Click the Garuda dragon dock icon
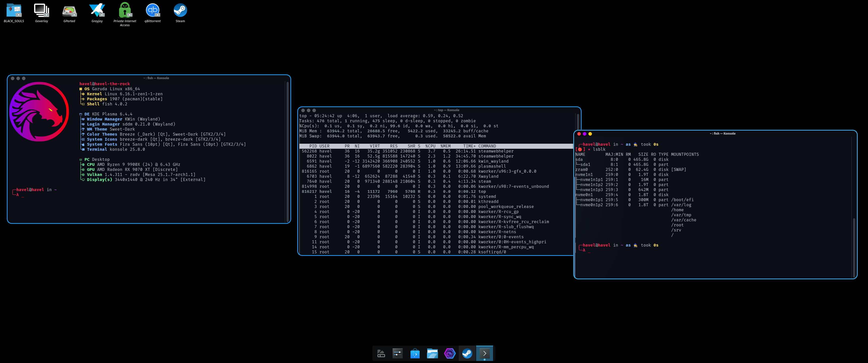 pyautogui.click(x=450, y=354)
